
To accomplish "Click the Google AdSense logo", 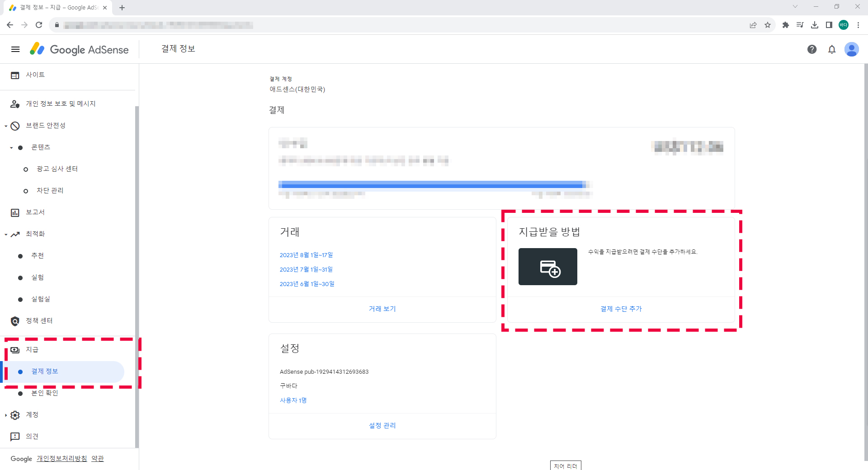I will pyautogui.click(x=79, y=49).
